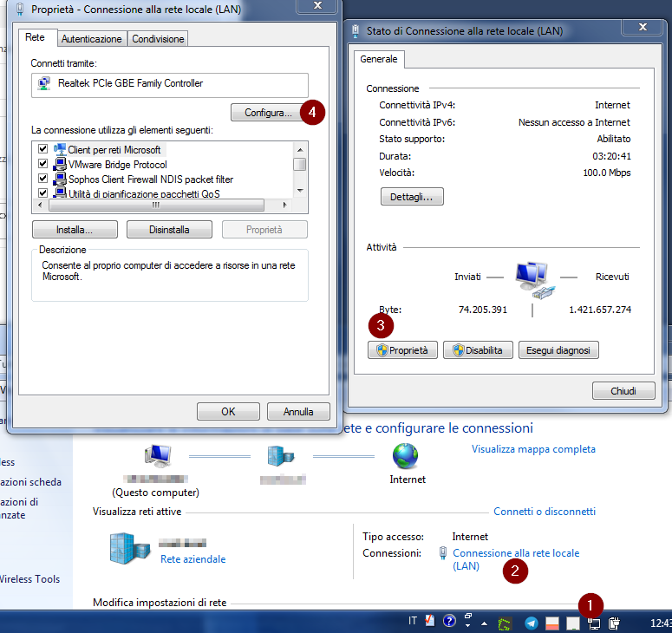Click the Internet globe icon
The image size is (672, 633).
pos(405,455)
